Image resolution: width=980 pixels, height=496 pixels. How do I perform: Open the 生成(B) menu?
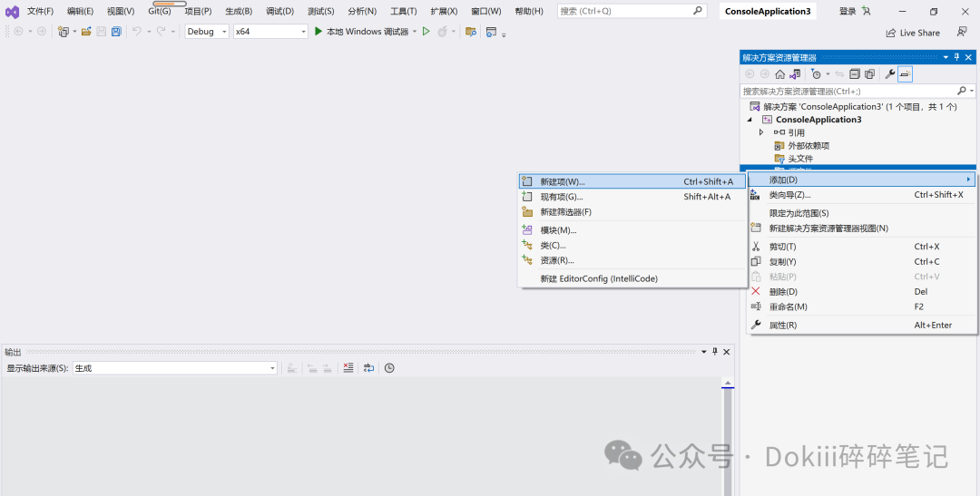click(239, 11)
